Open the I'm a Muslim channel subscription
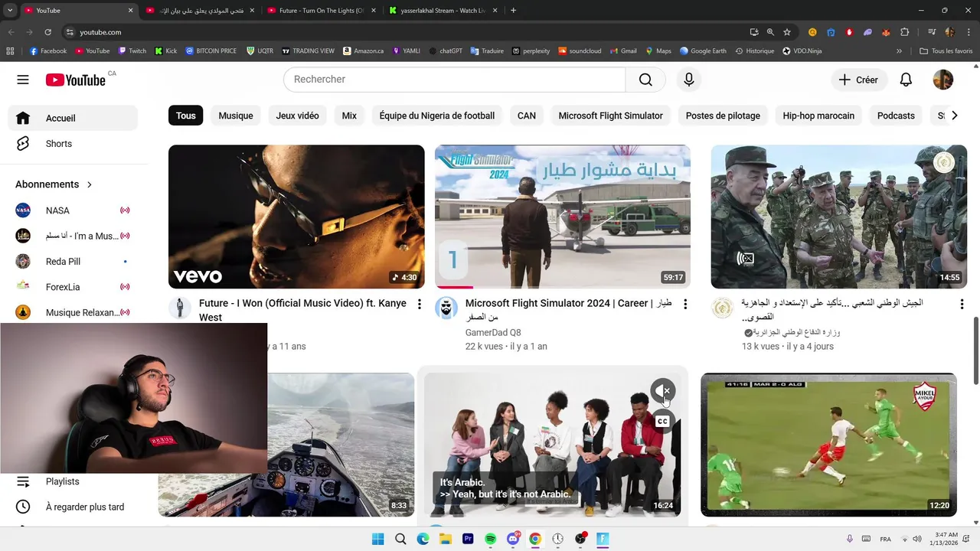 click(x=73, y=236)
